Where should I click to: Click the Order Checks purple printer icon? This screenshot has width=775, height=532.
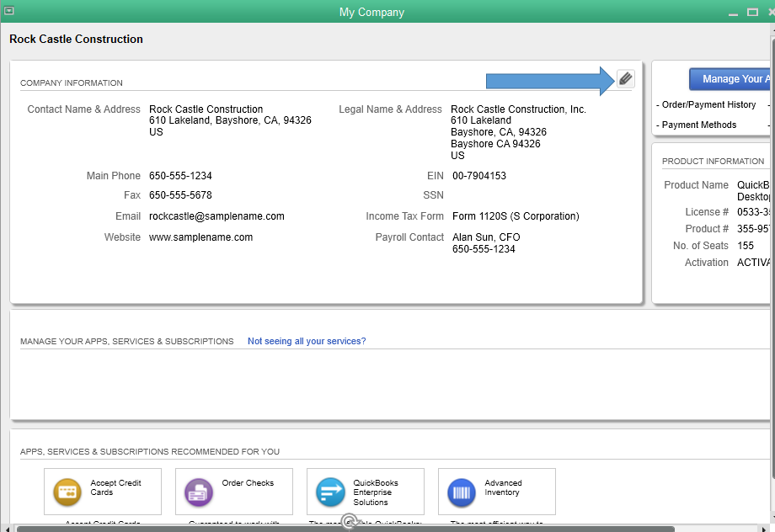coord(198,492)
